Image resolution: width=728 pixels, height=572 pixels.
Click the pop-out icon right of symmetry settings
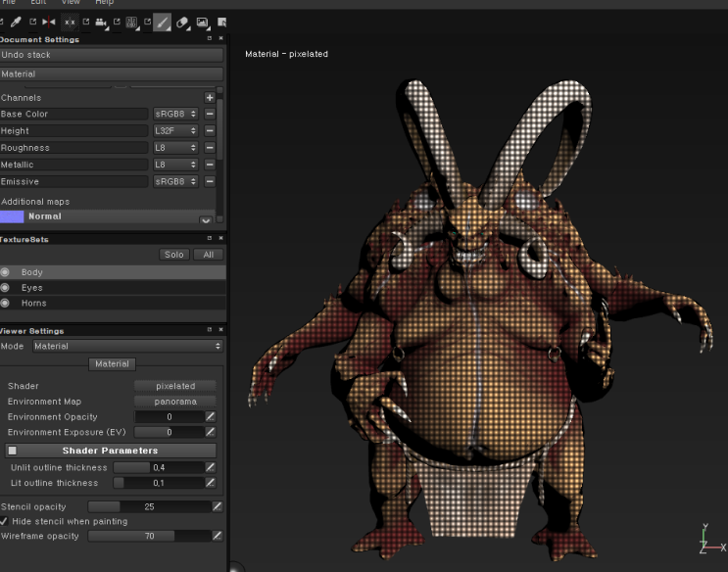(86, 22)
